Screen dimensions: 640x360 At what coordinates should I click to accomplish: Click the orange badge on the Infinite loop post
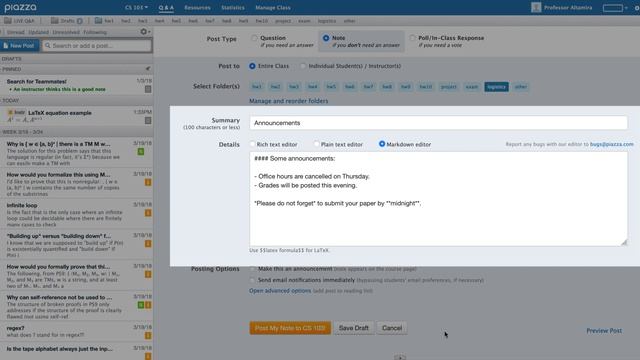[148, 213]
